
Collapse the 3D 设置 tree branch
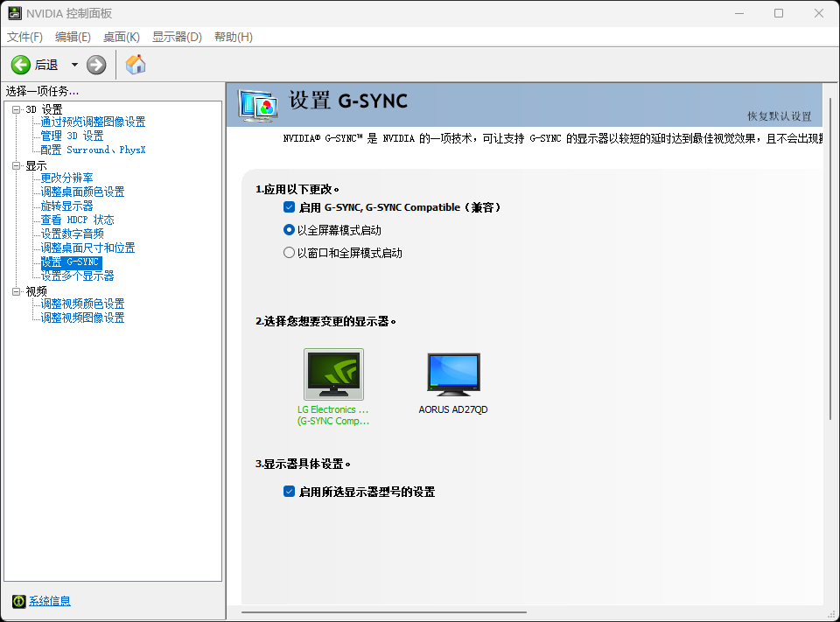coord(15,108)
